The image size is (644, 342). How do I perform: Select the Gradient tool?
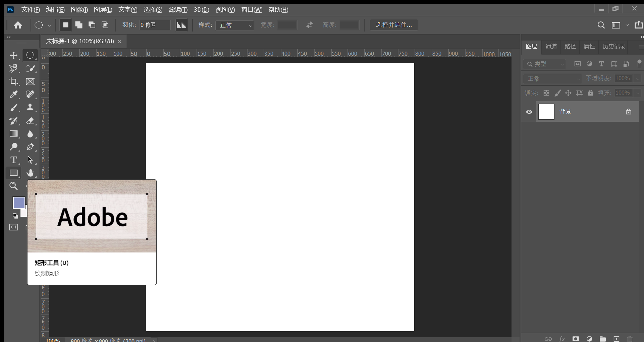(x=13, y=134)
